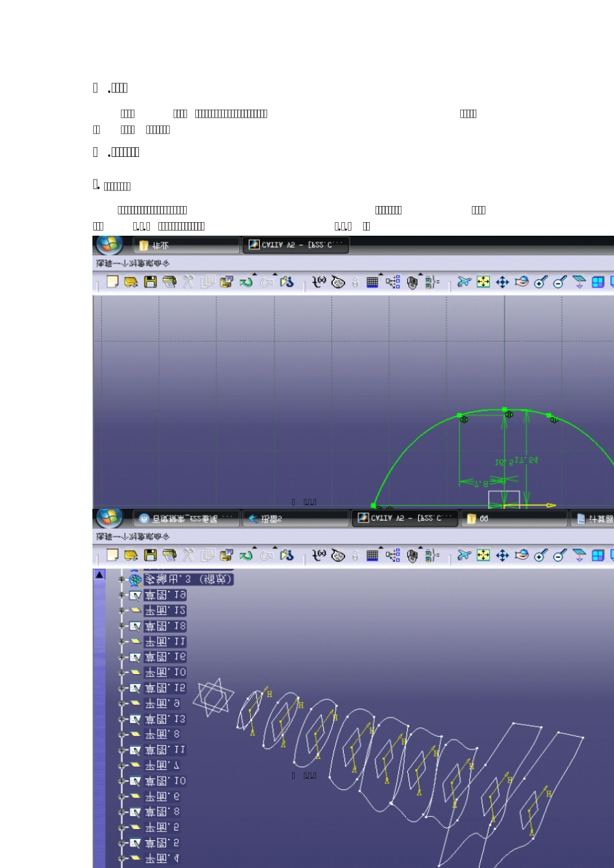Viewport: 614px width, 868px height.
Task: Open Undo history arrow in upper CATIA toolbar
Action: 255,274
